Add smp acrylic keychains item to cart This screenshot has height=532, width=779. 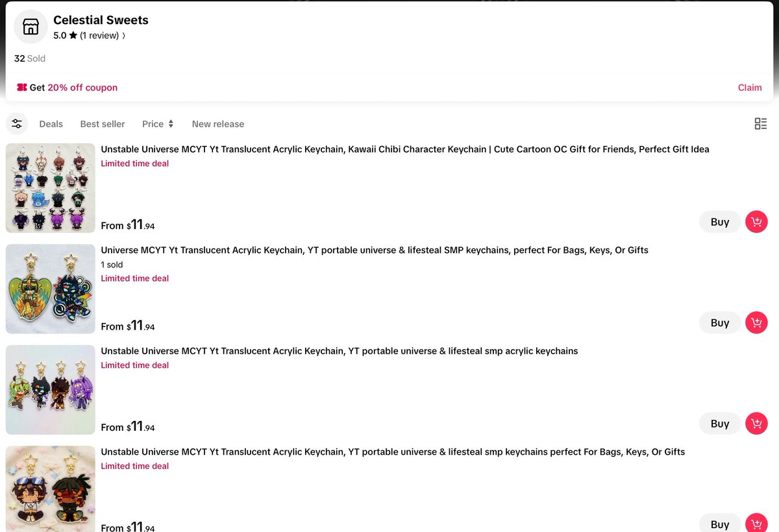[x=756, y=424]
